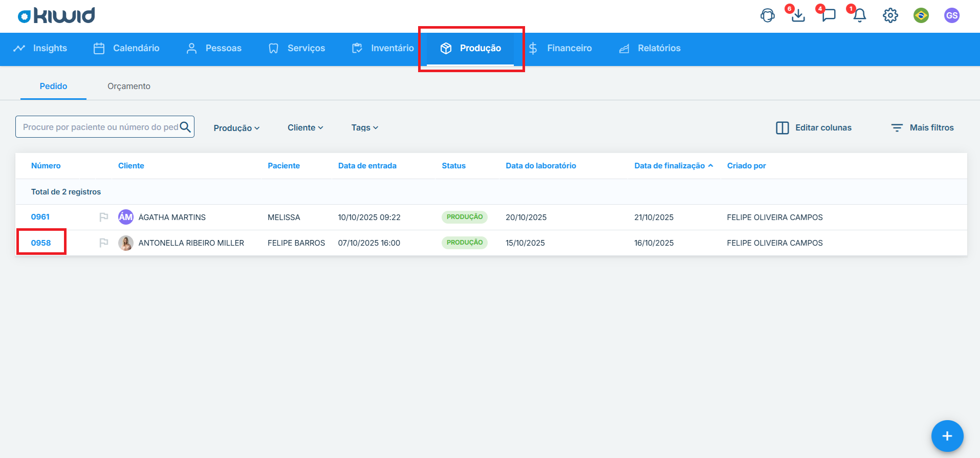Sort by Cliente column header
The height and width of the screenshot is (458, 980).
[x=131, y=166]
